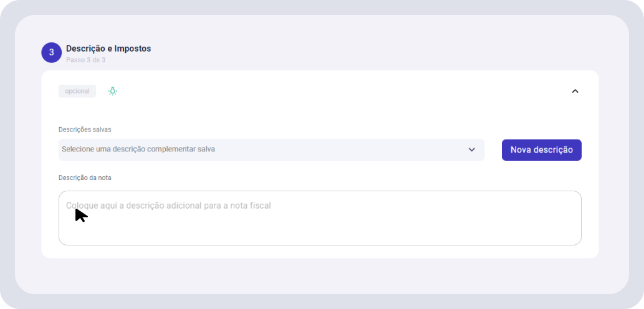Open the dropdown arrow in Descrições salvas
This screenshot has height=309, width=644.
pyautogui.click(x=471, y=150)
